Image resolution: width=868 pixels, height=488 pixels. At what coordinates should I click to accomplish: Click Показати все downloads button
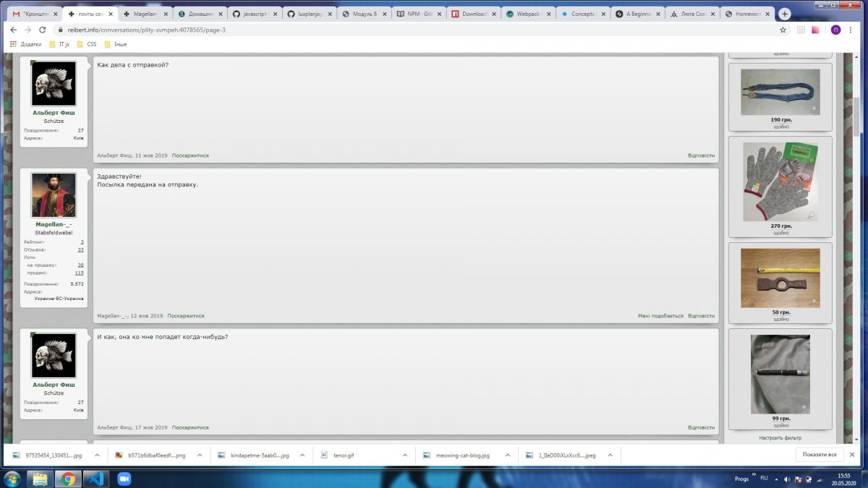pos(820,455)
